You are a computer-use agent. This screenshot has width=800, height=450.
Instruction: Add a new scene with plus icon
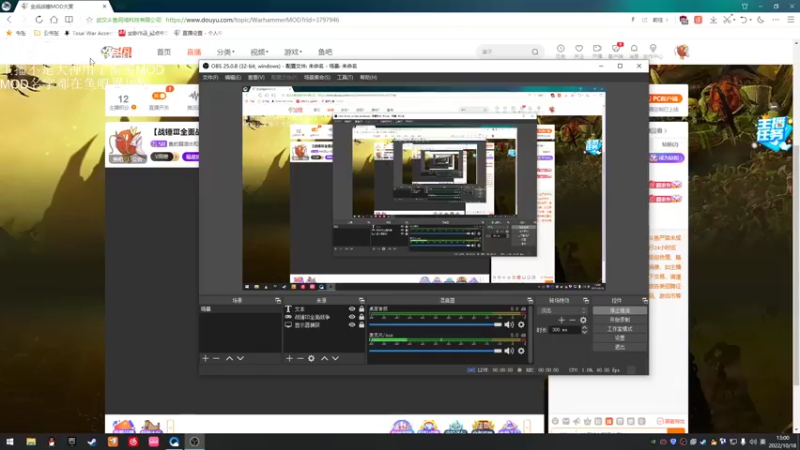206,359
